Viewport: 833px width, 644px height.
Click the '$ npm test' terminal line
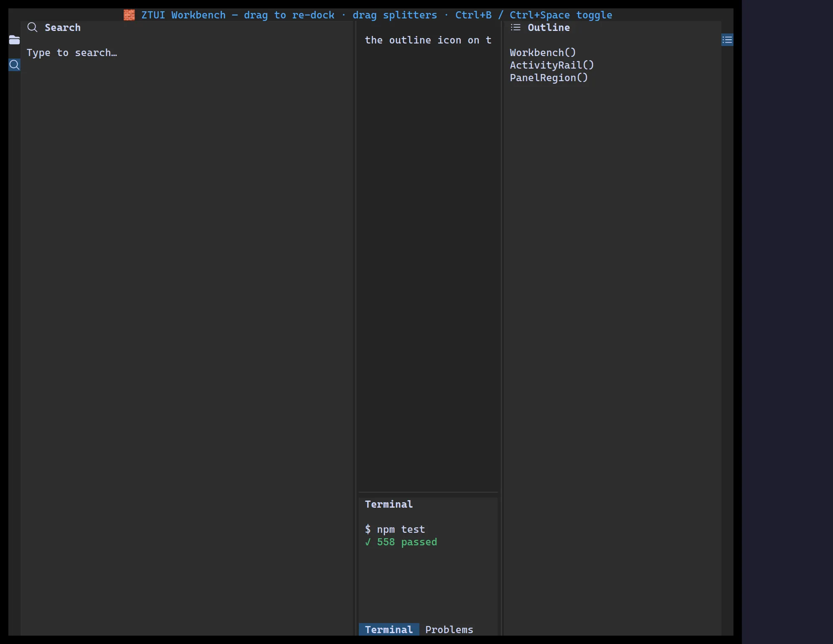pos(395,529)
